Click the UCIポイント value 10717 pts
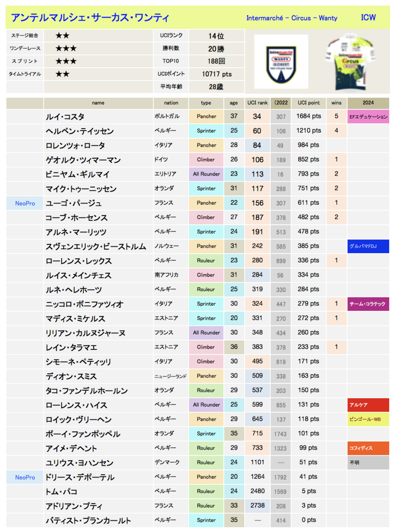394x532 pixels. pos(216,74)
